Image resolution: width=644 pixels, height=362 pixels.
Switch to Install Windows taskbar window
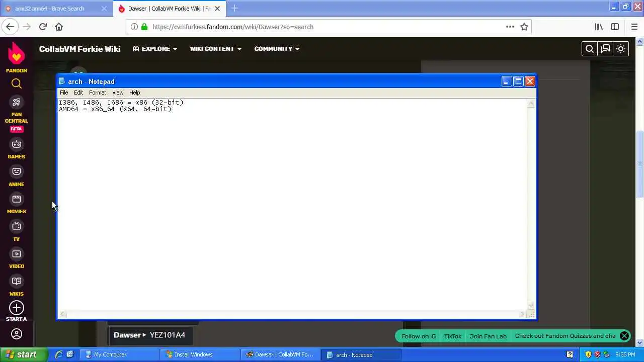tap(200, 354)
